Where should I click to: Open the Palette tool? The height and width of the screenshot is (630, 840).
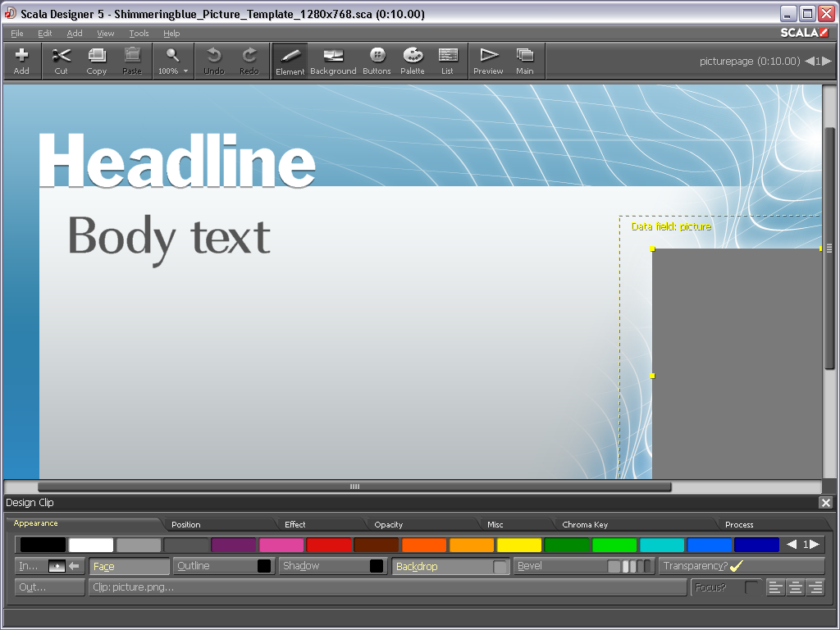[x=413, y=61]
